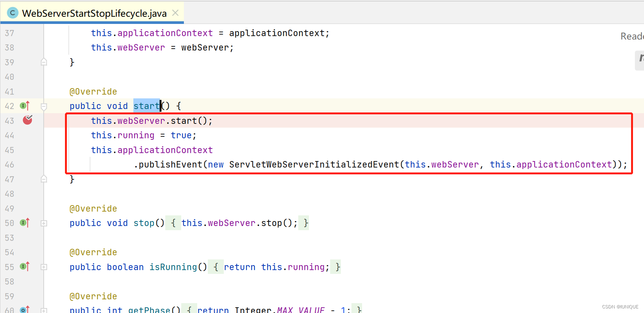Click the 'boolean' keyword on line 55
Image resolution: width=644 pixels, height=313 pixels.
125,267
